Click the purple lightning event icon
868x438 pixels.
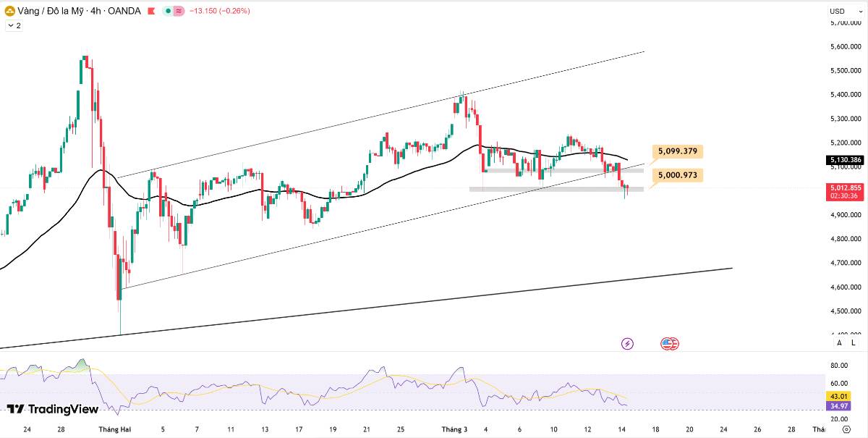point(627,343)
